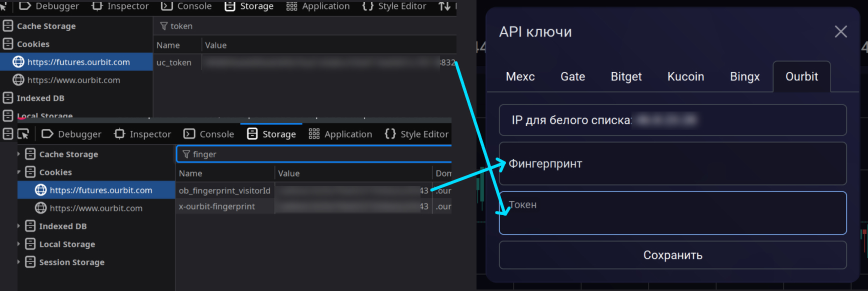Switch to the Bitget tab
This screenshot has height=291, width=868.
click(626, 76)
